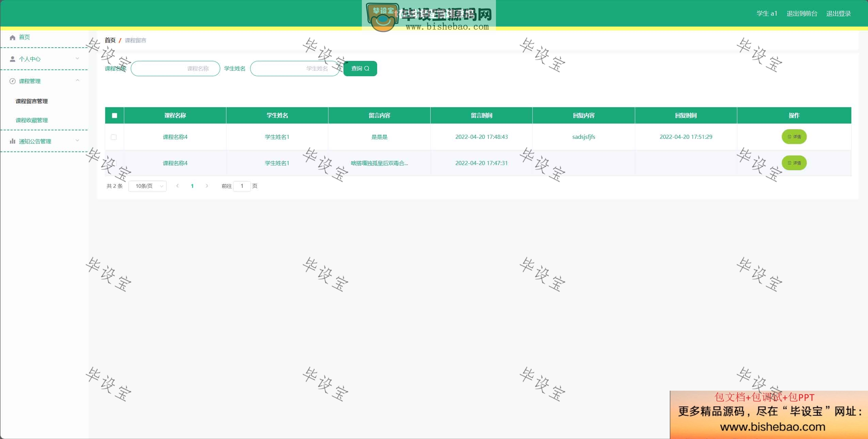Click the person icon beside 个人中心
The image size is (868, 439).
[x=13, y=59]
